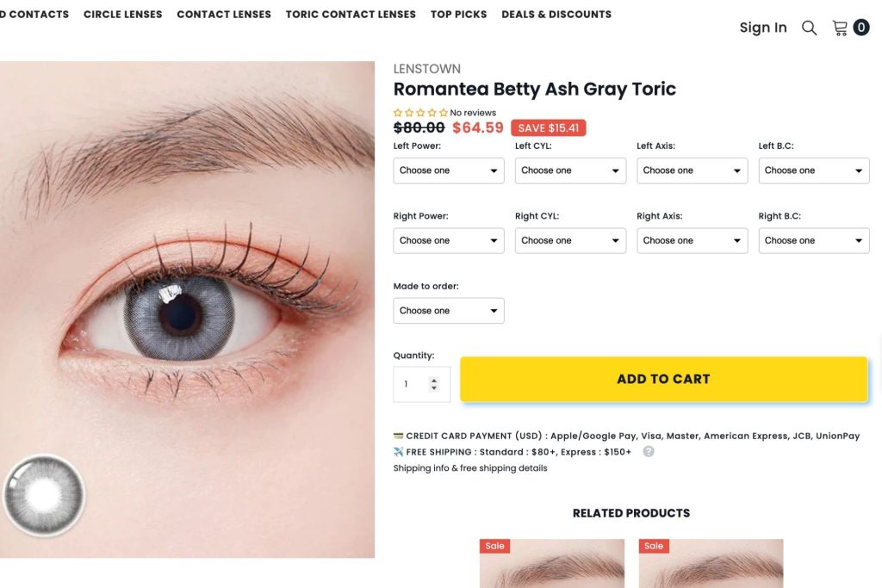Select the CIRCLE LENSES menu item
Image resolution: width=882 pixels, height=588 pixels.
pyautogui.click(x=121, y=14)
